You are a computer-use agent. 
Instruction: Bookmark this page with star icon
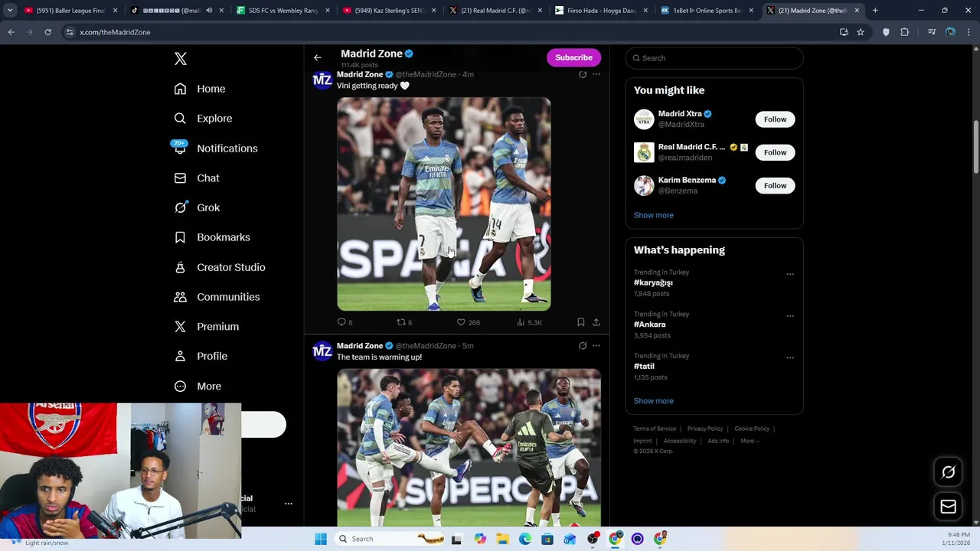[x=861, y=32]
